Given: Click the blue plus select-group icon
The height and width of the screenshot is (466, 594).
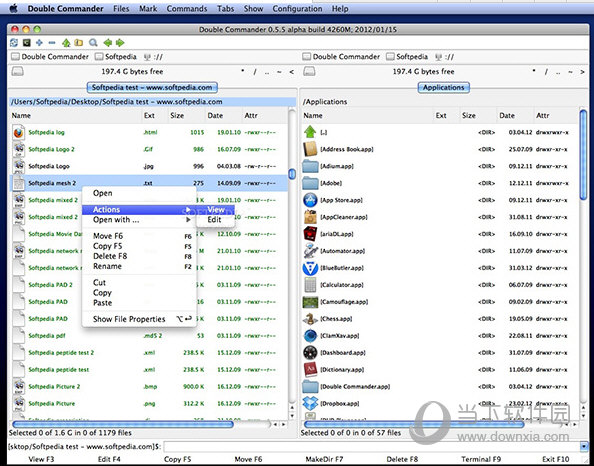Looking at the screenshot, I should pos(39,43).
